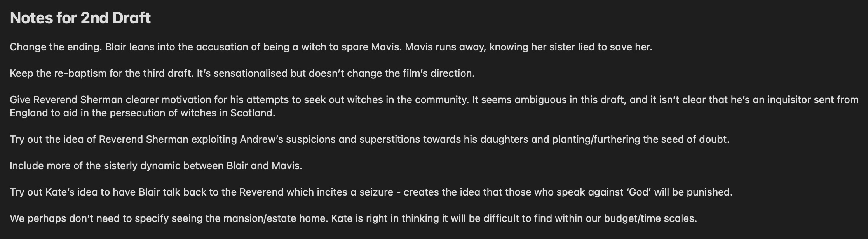
Task: Click 'England to aid in the persecution' line
Action: pos(142,113)
